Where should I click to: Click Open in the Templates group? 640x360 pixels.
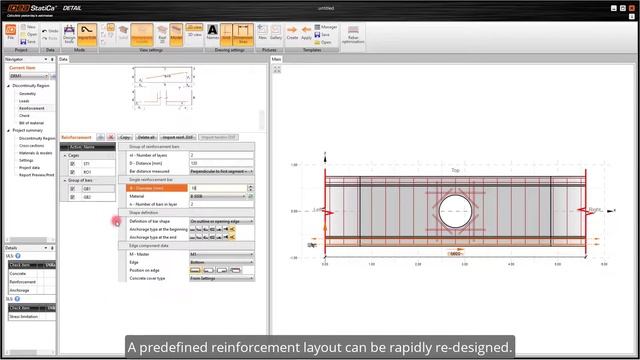pos(323,42)
